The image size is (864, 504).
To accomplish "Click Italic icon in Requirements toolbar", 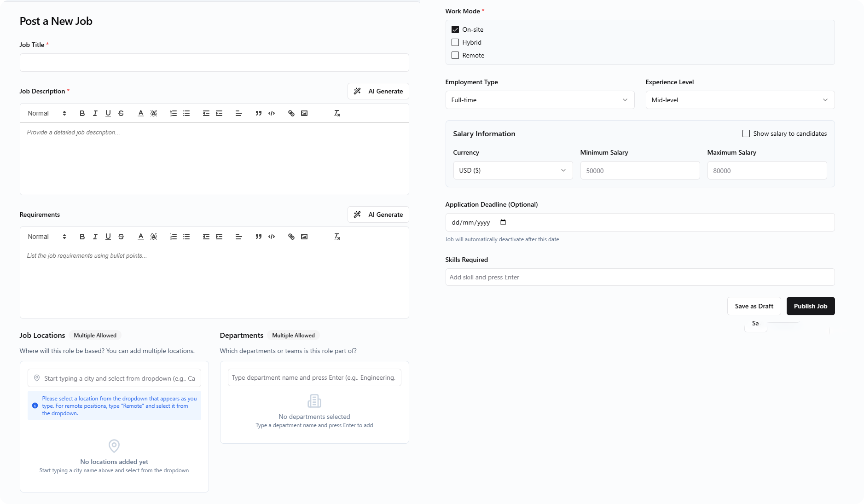I will pos(95,237).
